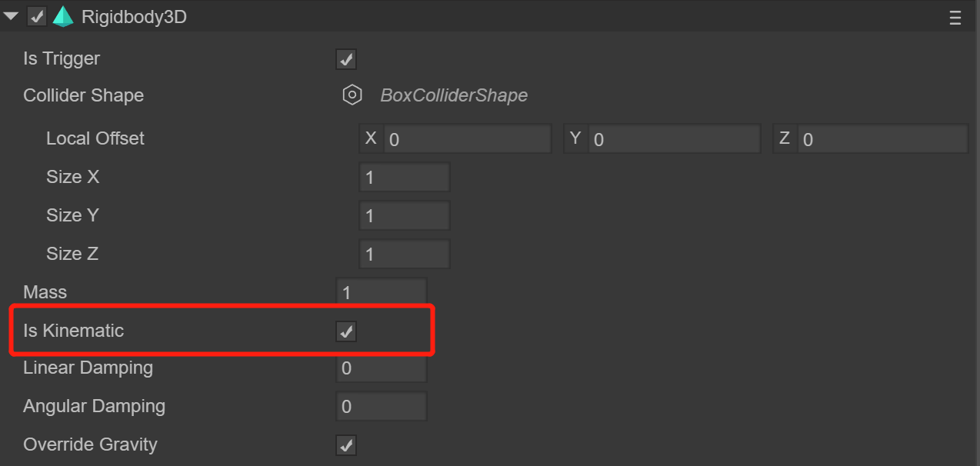Edit the Angular Damping field
The height and width of the screenshot is (466, 980).
click(382, 407)
